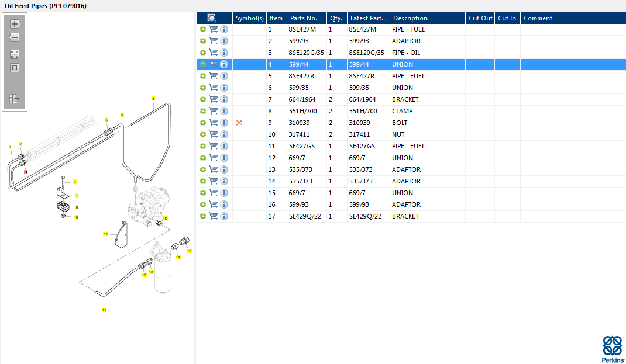Click the Qty. column header
Image resolution: width=626 pixels, height=364 pixels.
(x=336, y=18)
